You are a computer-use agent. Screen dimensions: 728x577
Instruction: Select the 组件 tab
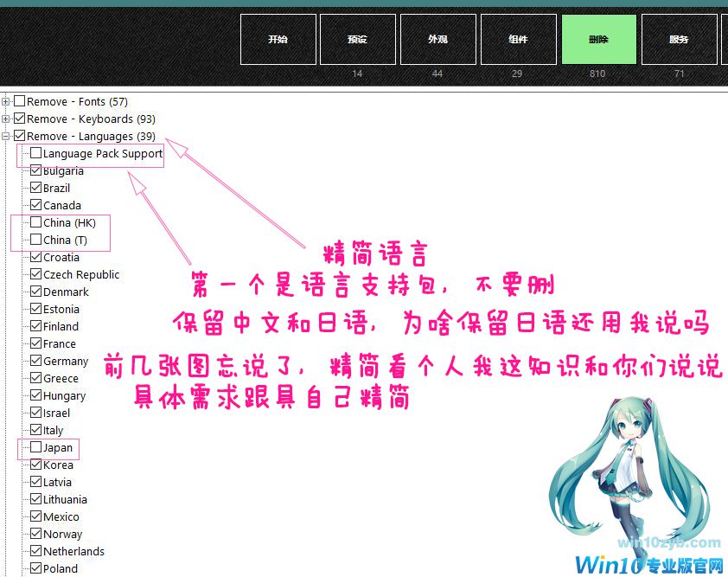tap(518, 39)
